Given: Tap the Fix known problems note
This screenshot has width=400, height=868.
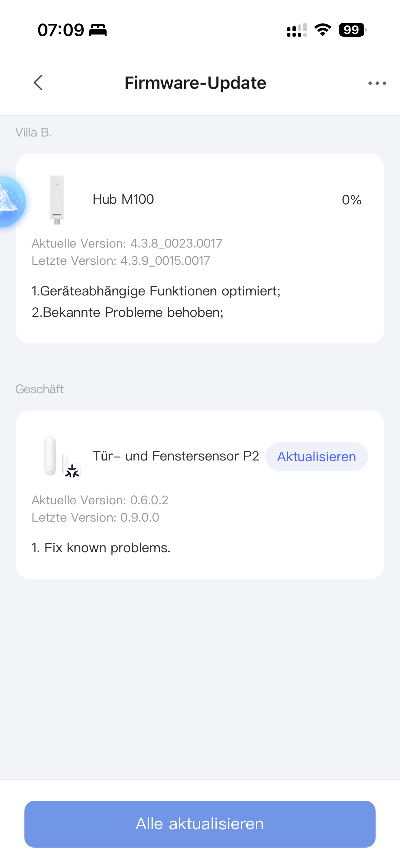Looking at the screenshot, I should click(101, 548).
